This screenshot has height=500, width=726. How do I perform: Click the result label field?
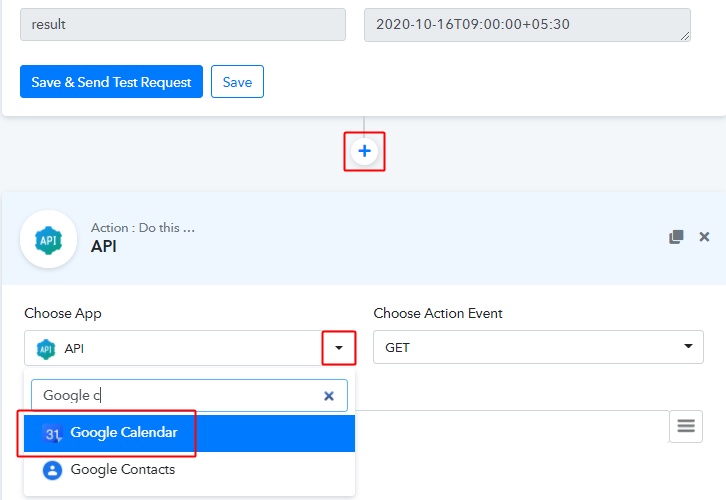pyautogui.click(x=183, y=25)
